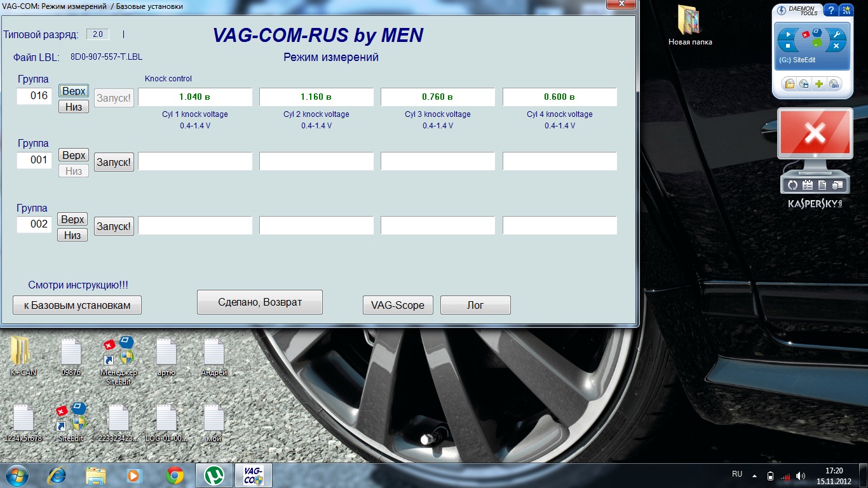Click the Kaspersky gadget windows icon
This screenshot has width=868, height=488.
837,186
